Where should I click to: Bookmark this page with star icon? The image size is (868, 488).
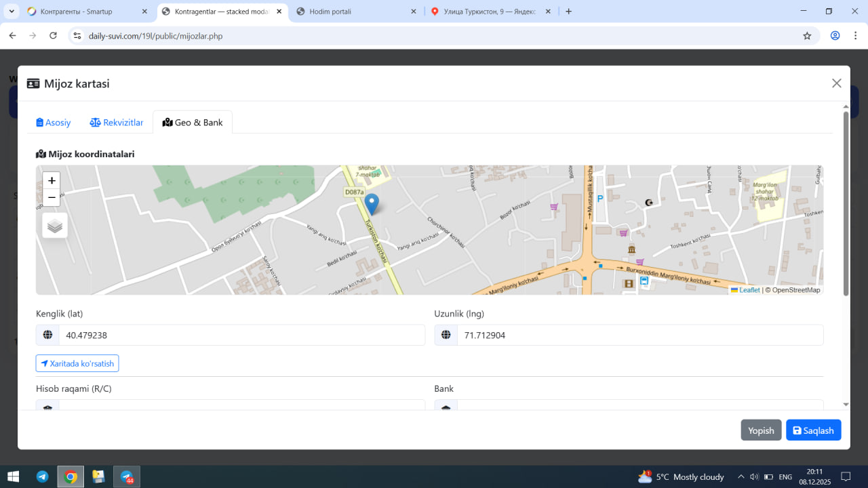[x=807, y=36]
